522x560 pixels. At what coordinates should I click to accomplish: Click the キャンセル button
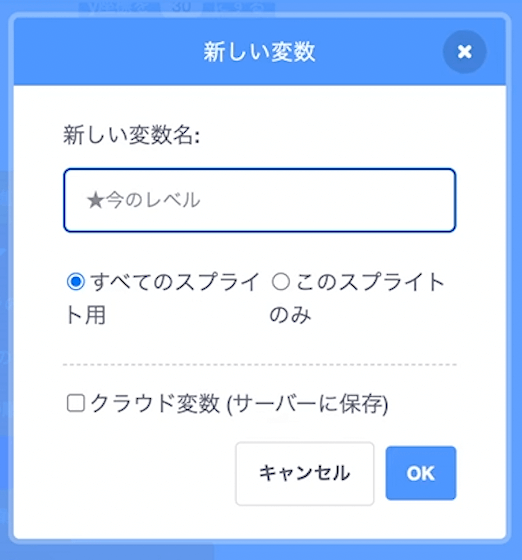305,473
